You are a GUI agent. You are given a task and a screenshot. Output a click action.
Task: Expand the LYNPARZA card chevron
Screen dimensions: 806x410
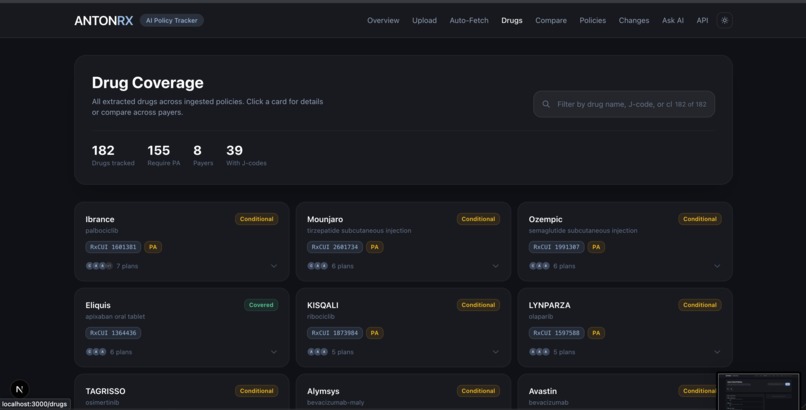tap(717, 352)
